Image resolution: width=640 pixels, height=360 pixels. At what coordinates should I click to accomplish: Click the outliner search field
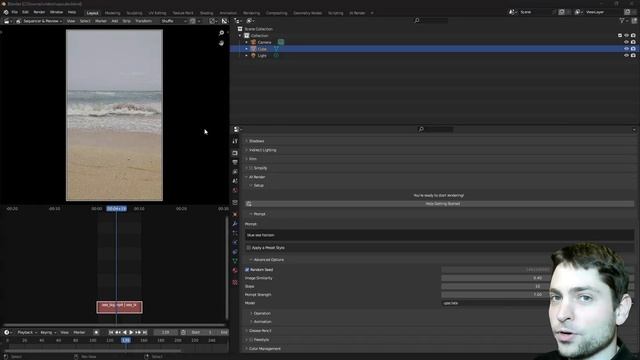point(431,20)
